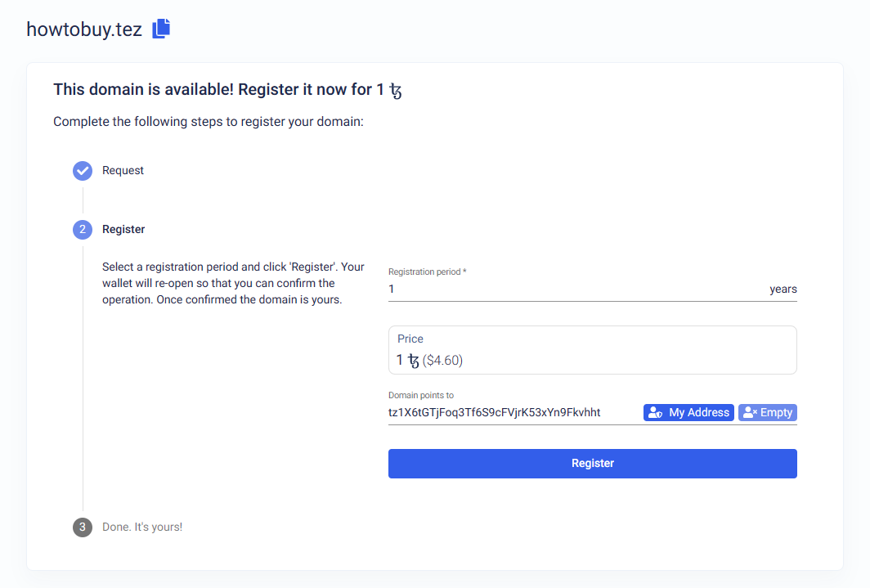Viewport: 870px width, 588px height.
Task: Focus the Registration period field
Action: (x=572, y=290)
